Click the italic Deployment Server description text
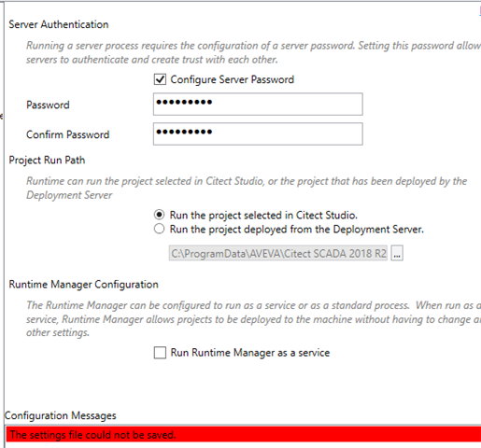This screenshot has height=448, width=481. click(x=247, y=189)
